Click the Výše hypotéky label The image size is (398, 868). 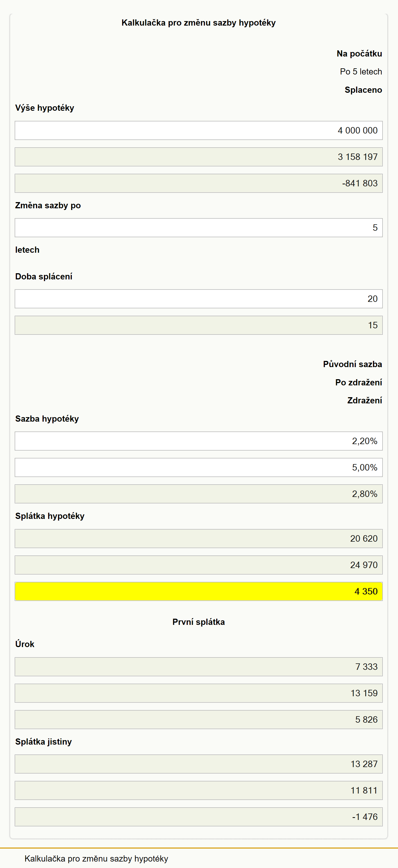tap(44, 108)
